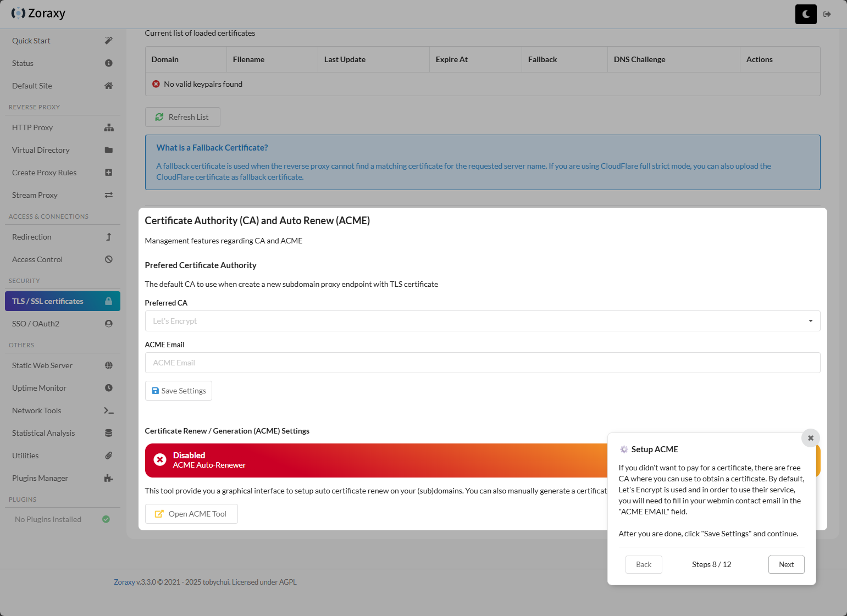Open Virtual Directory section

[63, 150]
